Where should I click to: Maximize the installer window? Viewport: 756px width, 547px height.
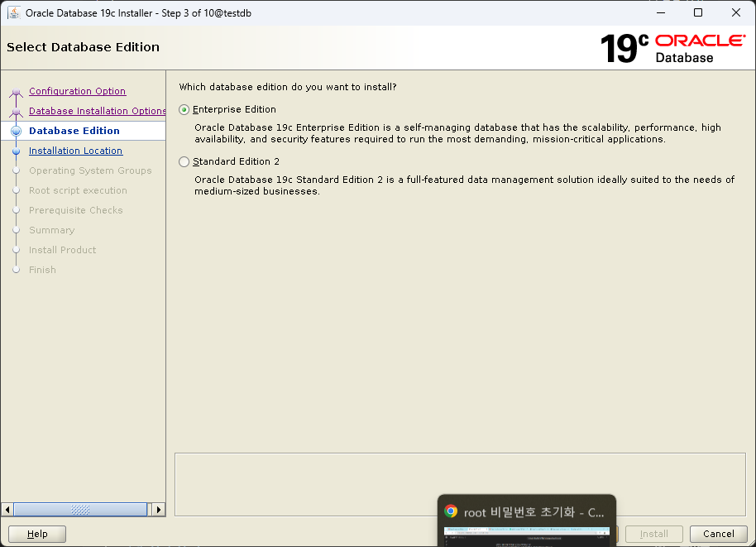697,12
